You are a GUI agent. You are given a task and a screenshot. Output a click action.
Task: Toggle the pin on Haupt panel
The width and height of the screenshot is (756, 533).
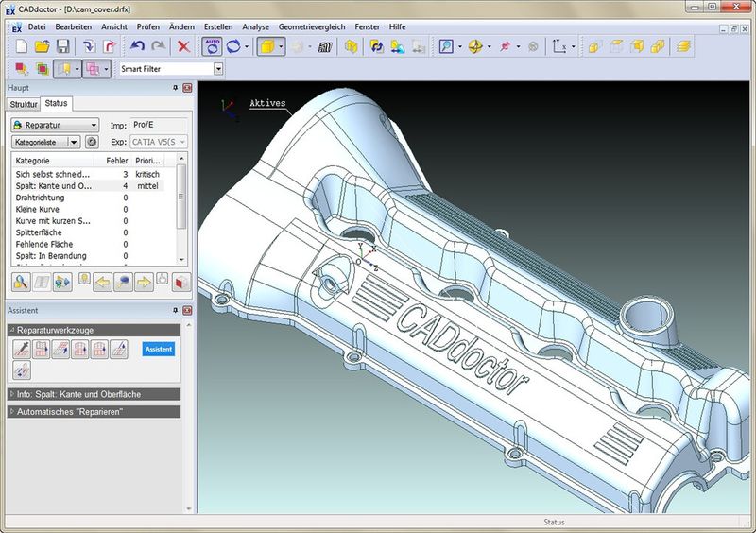coord(175,88)
